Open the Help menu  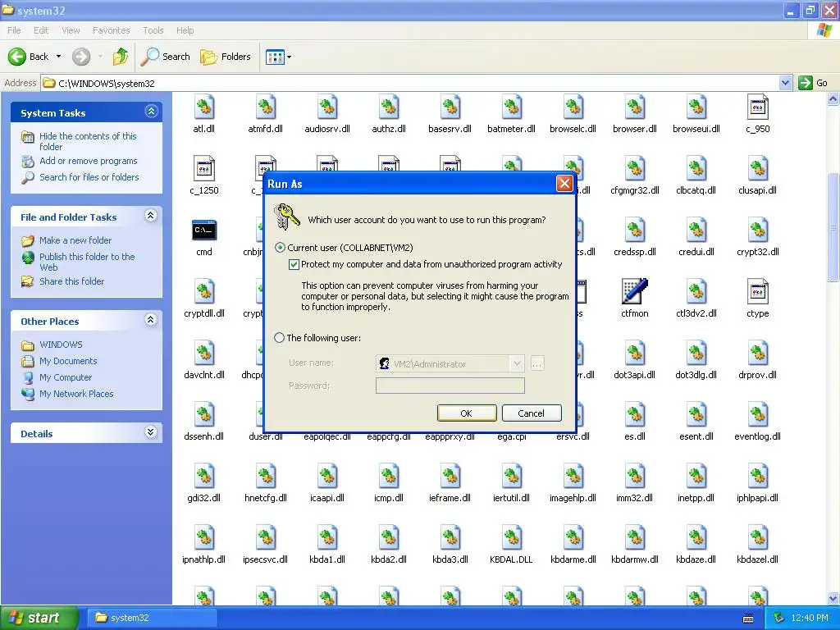click(x=185, y=30)
